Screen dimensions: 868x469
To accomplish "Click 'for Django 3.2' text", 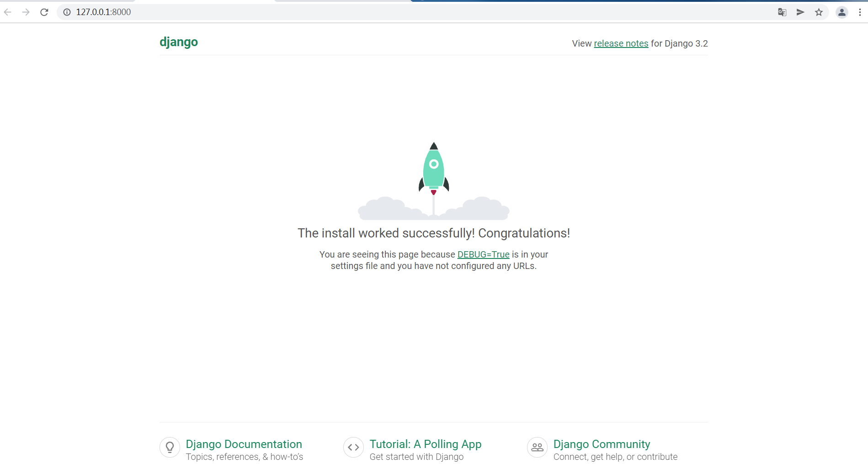I will click(679, 43).
